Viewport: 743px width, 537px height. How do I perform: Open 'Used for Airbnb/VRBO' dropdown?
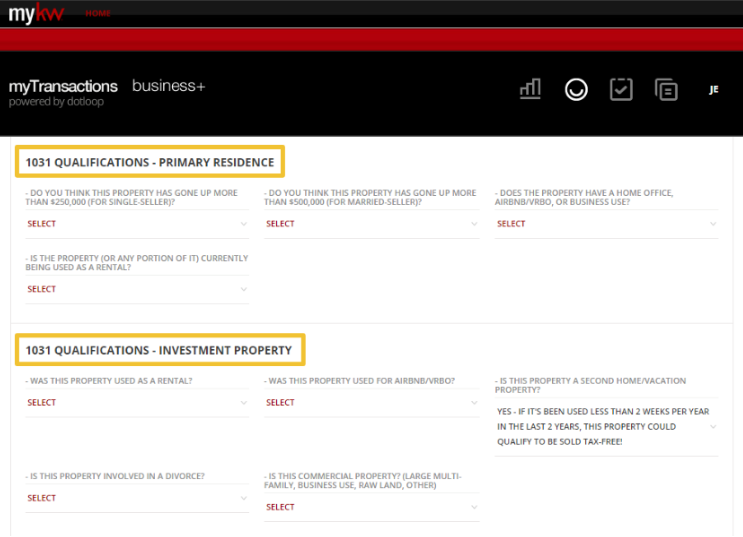pyautogui.click(x=372, y=402)
